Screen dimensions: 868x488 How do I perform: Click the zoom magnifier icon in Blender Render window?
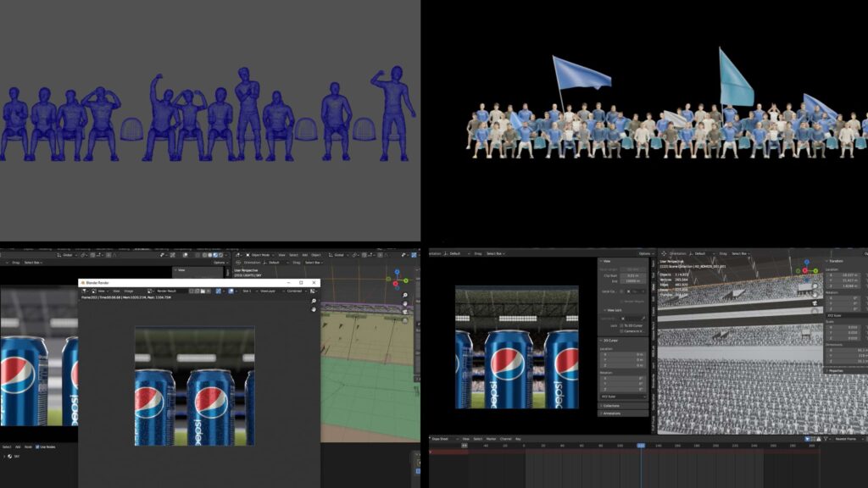click(314, 301)
